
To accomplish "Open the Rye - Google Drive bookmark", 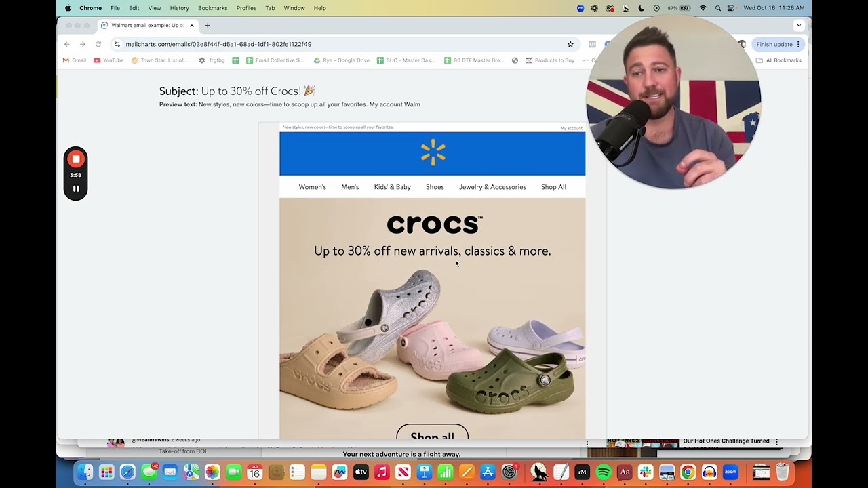I will coord(341,60).
